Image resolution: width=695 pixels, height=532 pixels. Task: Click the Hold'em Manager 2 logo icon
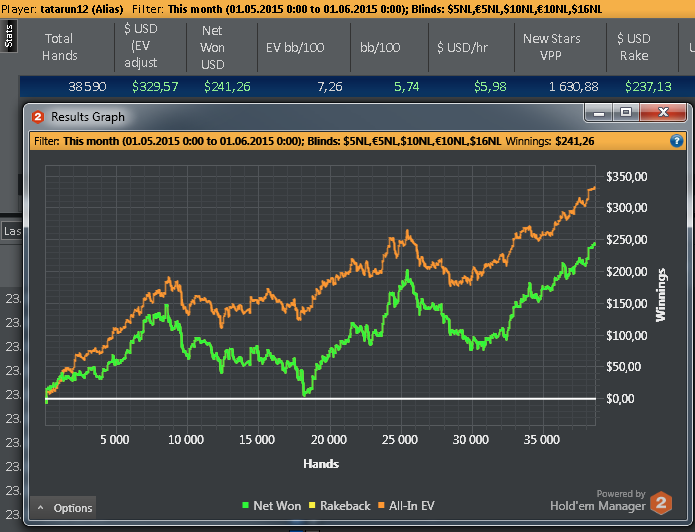click(x=661, y=503)
